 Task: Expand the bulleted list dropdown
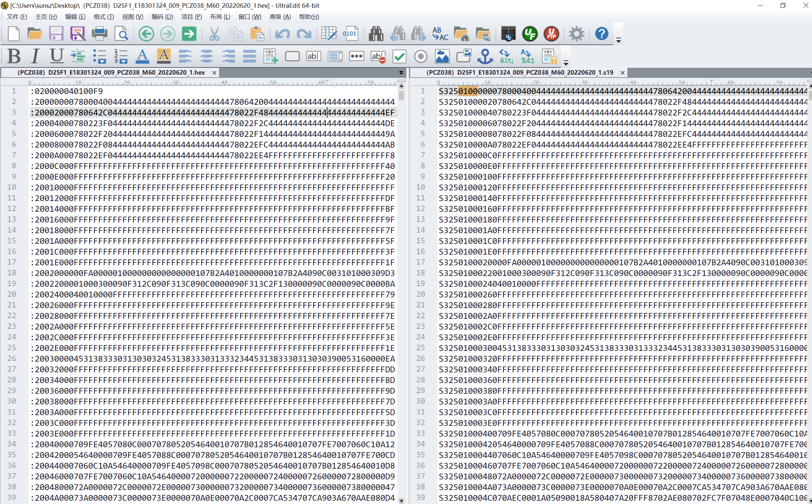click(x=102, y=61)
